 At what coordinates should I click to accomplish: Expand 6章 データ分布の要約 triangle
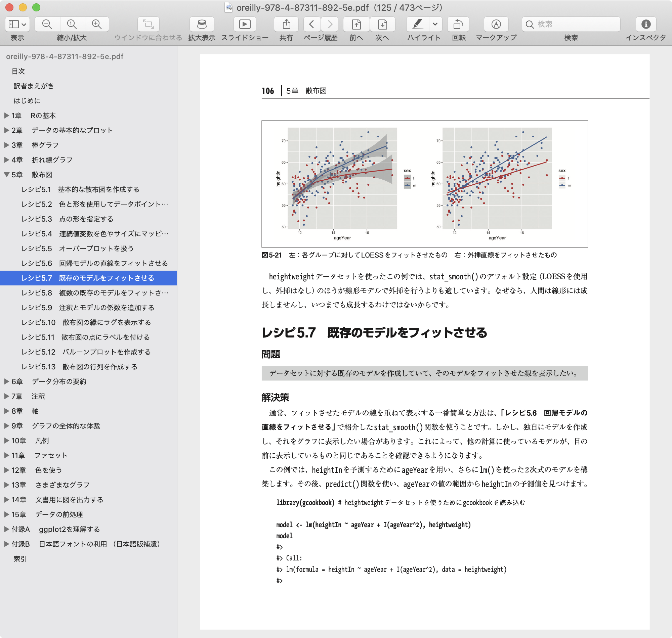6,381
